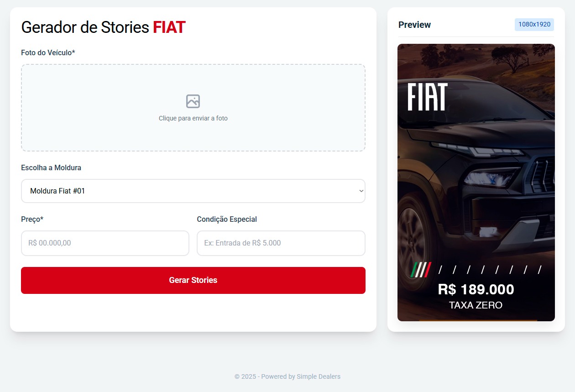Click the Italian flag stripes icon

tap(421, 270)
